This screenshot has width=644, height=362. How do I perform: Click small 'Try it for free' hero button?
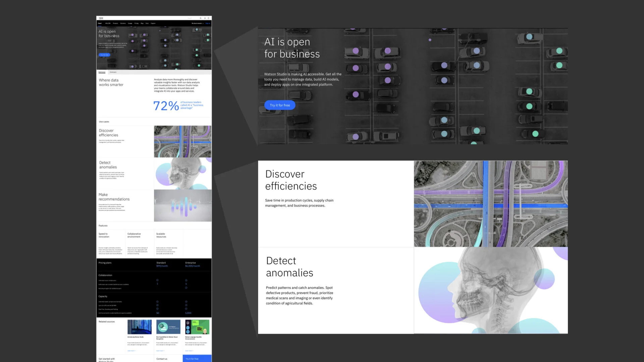pos(104,55)
